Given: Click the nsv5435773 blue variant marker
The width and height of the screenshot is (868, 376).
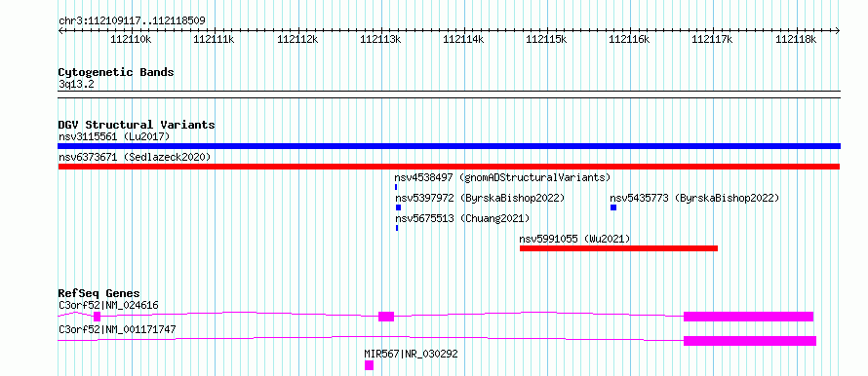Looking at the screenshot, I should 613,207.
